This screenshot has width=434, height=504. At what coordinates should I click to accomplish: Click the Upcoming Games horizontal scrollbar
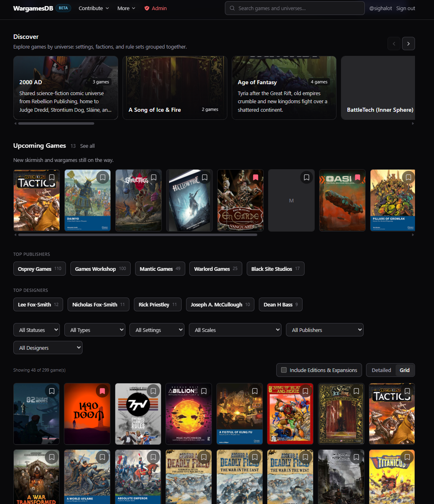coord(138,235)
